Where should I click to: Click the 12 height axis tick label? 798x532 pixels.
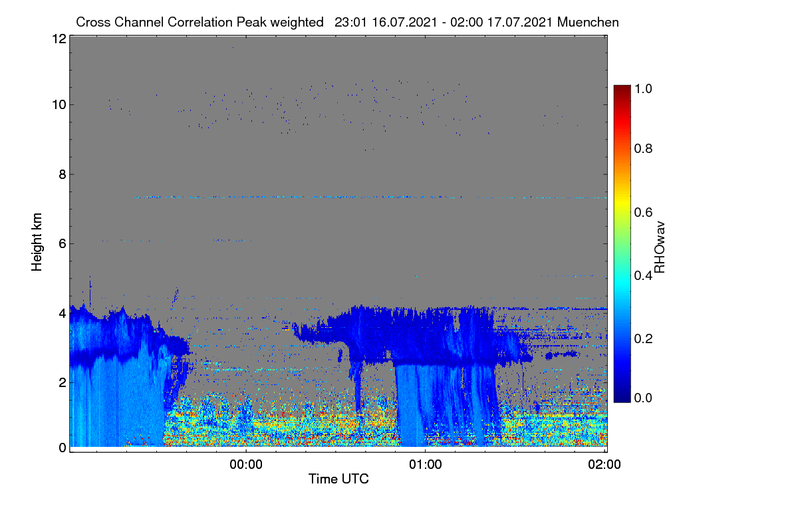[59, 39]
